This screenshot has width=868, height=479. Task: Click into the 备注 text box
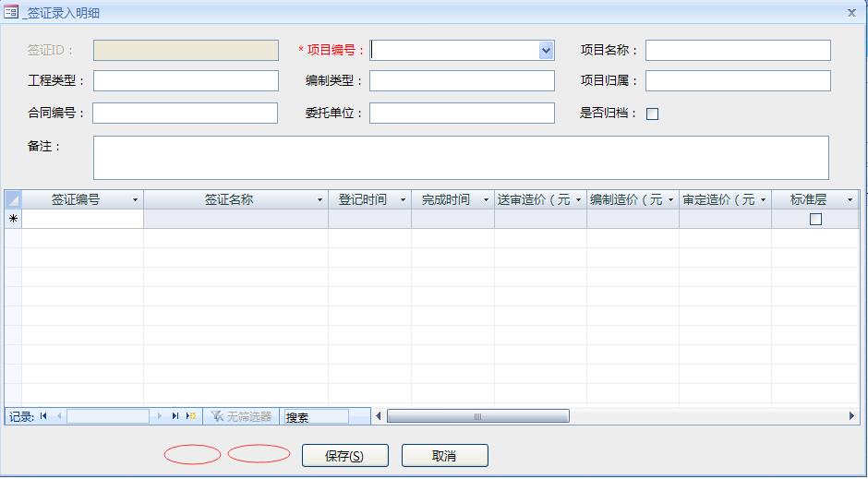pyautogui.click(x=461, y=158)
